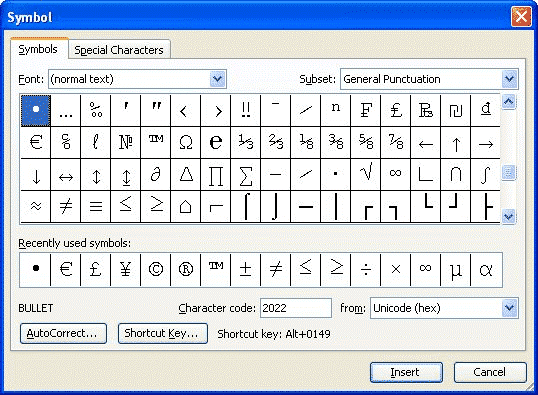Click the symbol grid scroll up arrow
This screenshot has width=538, height=395.
pos(508,102)
